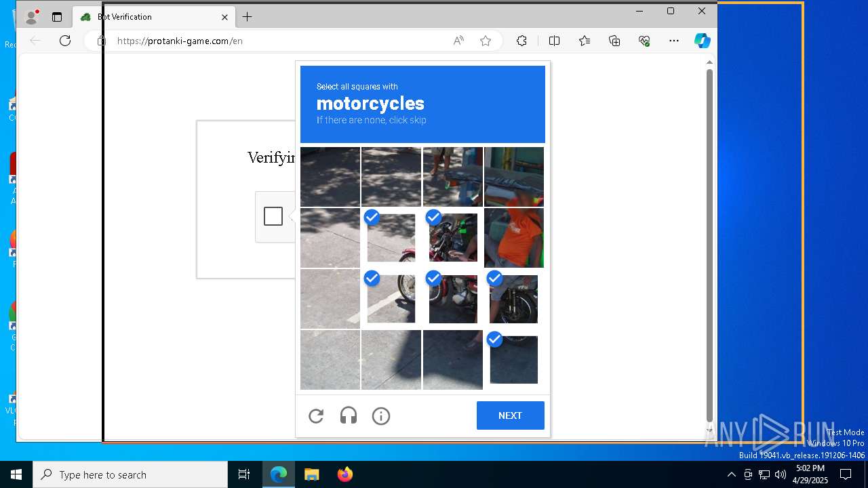This screenshot has height=488, width=868.
Task: Select top-row tile showing person's legs
Action: pyautogui.click(x=453, y=177)
